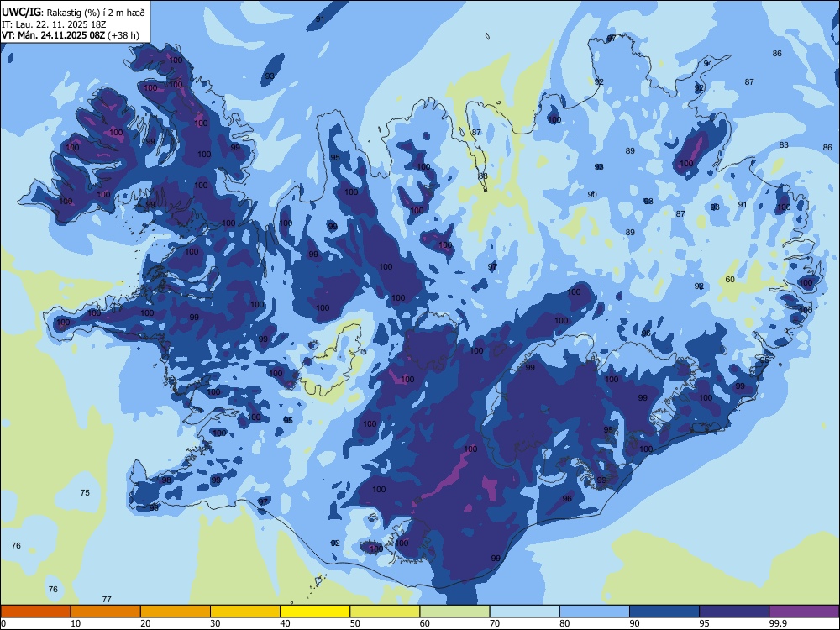The image size is (840, 630).
Task: Click the '50' tick label on the color scale
Action: click(354, 623)
